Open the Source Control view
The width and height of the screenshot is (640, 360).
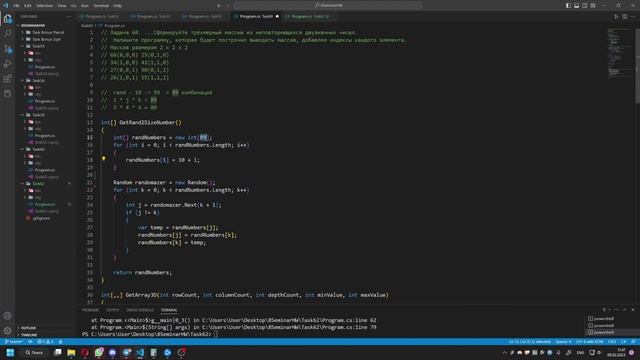point(7,49)
